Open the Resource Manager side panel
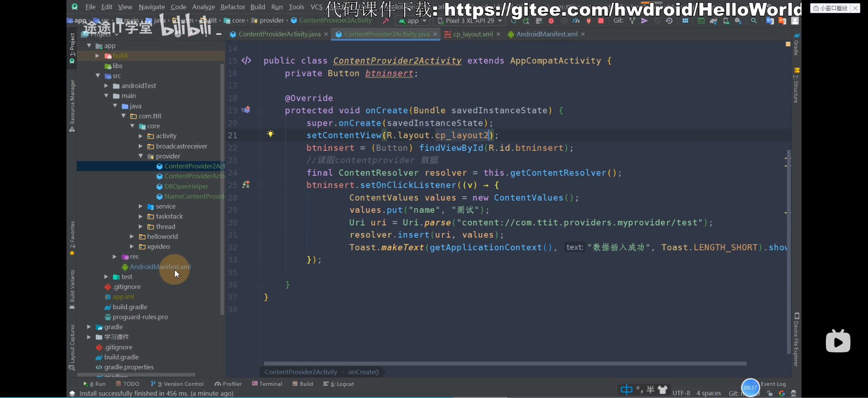 click(x=72, y=105)
